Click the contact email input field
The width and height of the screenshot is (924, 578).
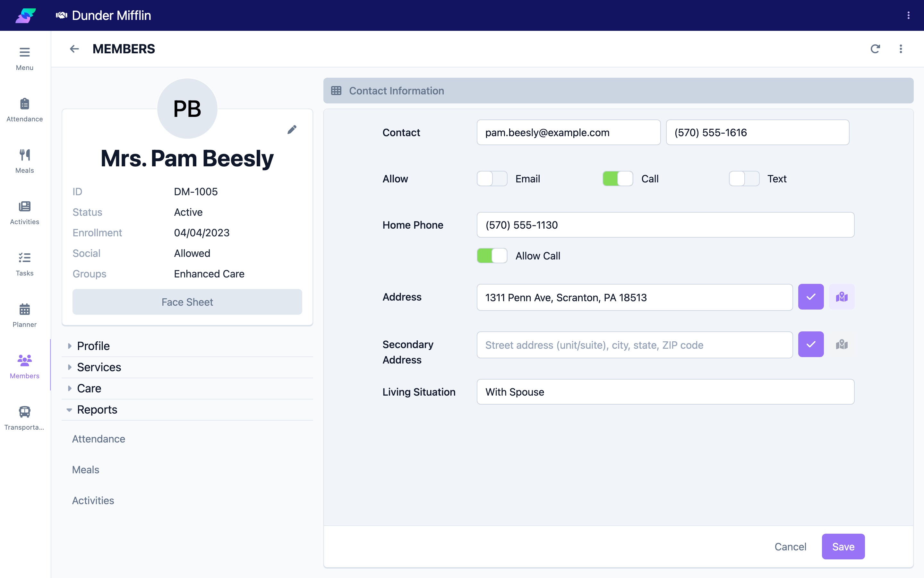click(568, 132)
